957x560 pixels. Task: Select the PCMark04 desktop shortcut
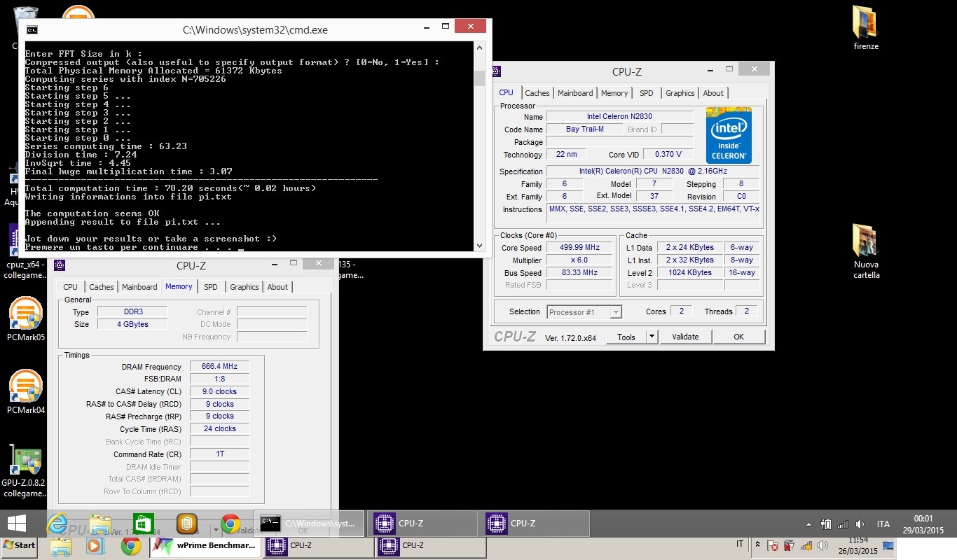point(26,392)
